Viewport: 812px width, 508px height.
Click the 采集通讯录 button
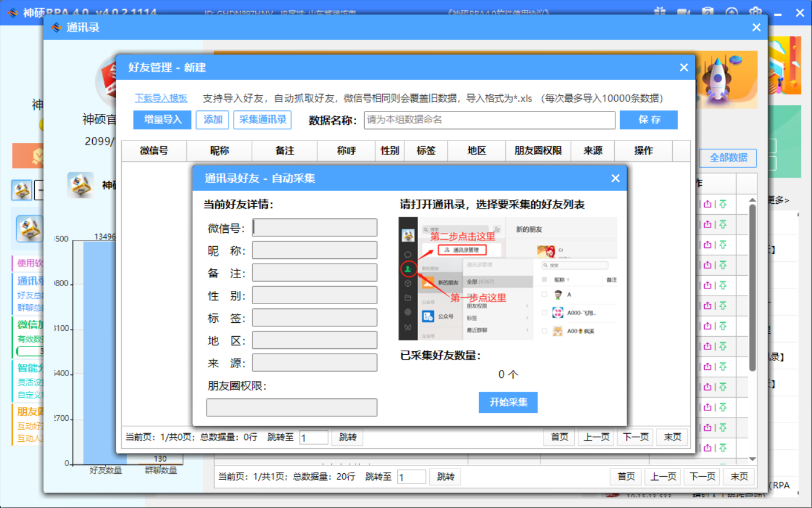pos(263,120)
